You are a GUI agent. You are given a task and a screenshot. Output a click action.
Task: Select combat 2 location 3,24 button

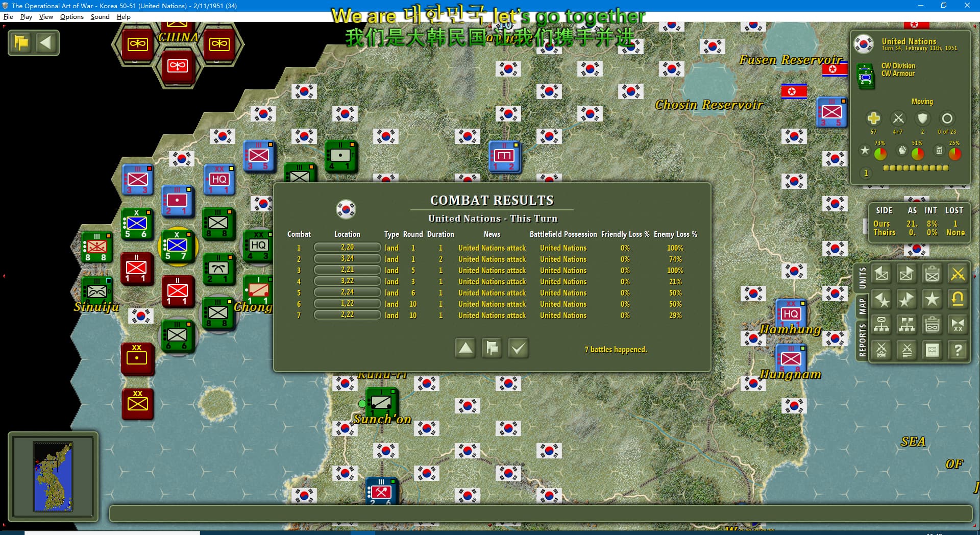(347, 259)
